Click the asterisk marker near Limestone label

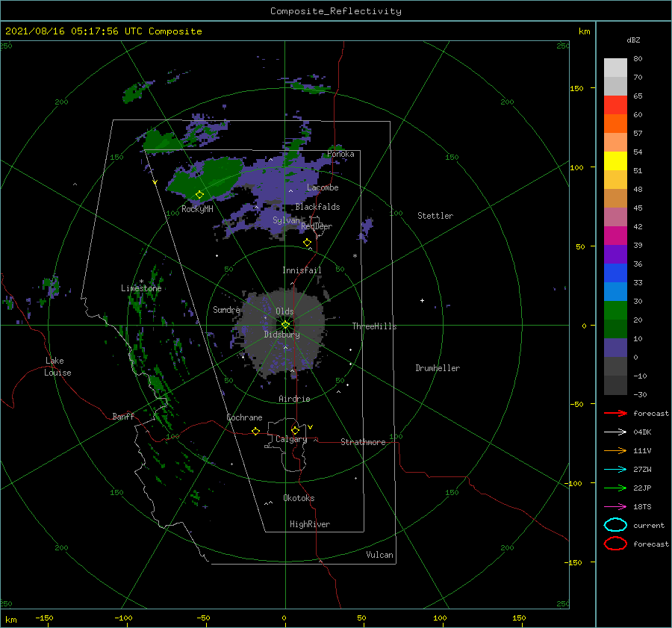tap(141, 282)
